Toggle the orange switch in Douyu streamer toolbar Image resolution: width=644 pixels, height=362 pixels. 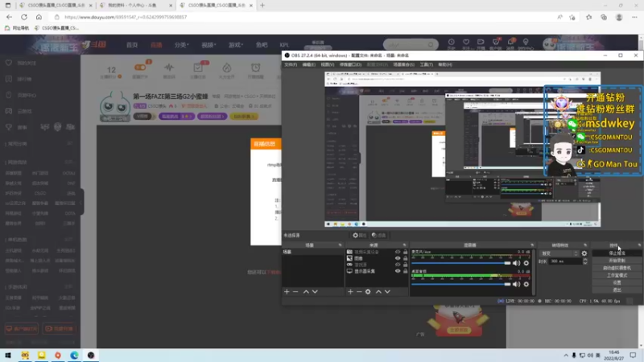tap(140, 68)
